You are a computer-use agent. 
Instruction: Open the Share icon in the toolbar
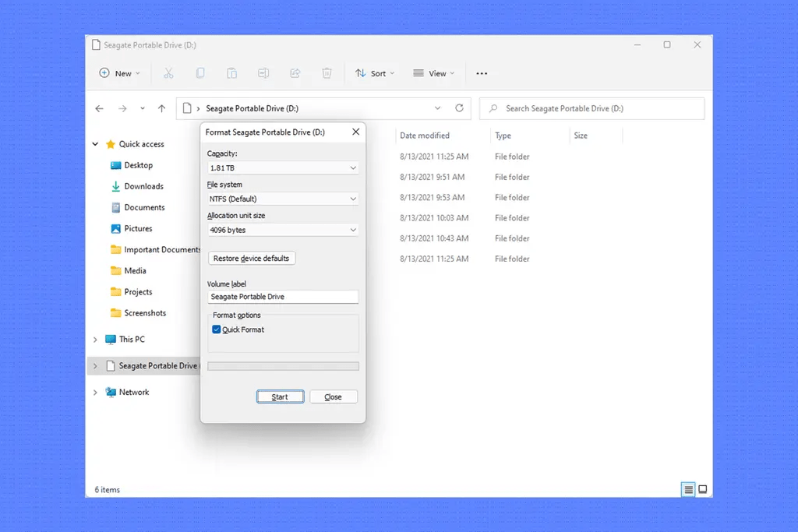point(295,72)
